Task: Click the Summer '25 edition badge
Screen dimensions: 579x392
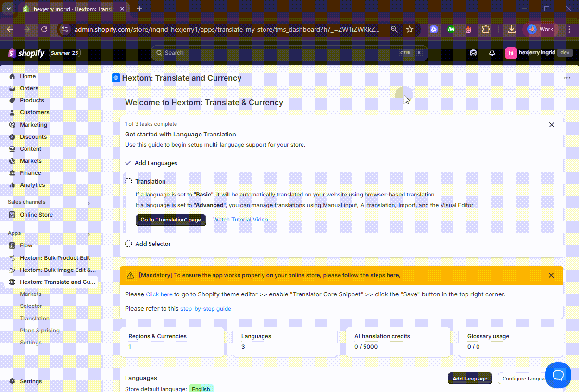Action: (x=64, y=53)
